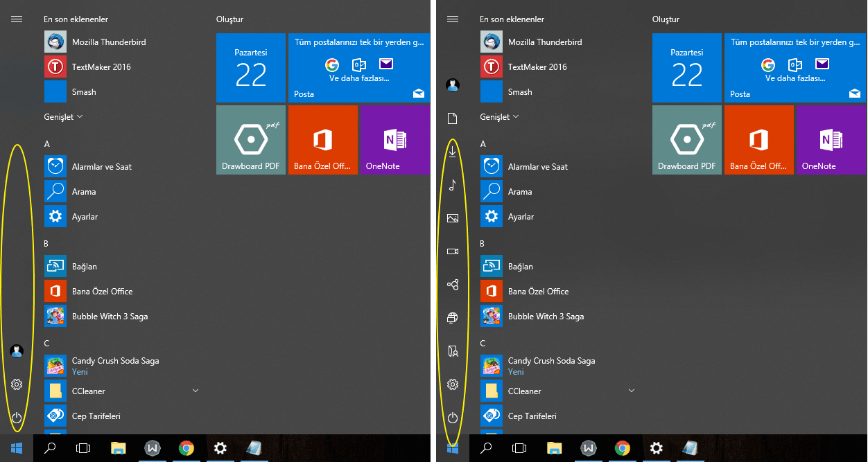Click Power icon in right Start menu sidebar
The width and height of the screenshot is (868, 462).
pos(453,417)
